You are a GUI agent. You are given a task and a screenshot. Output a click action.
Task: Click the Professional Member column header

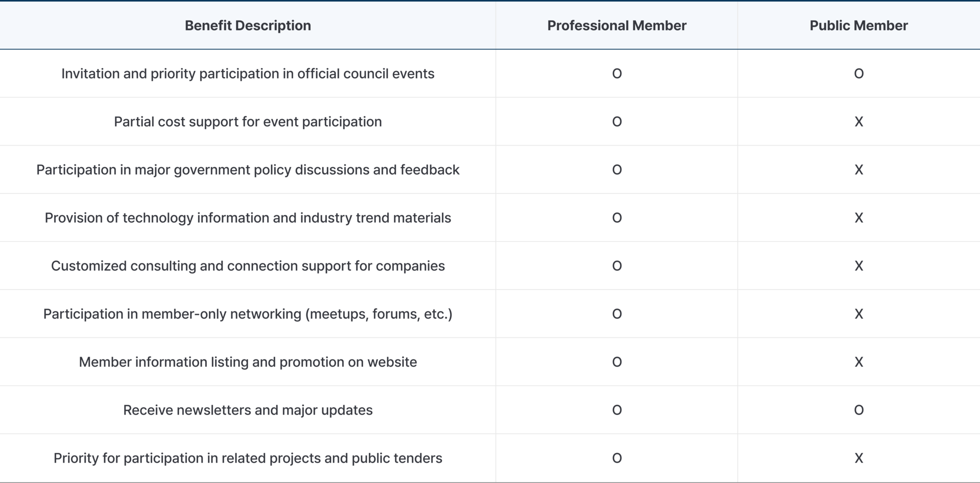click(616, 26)
